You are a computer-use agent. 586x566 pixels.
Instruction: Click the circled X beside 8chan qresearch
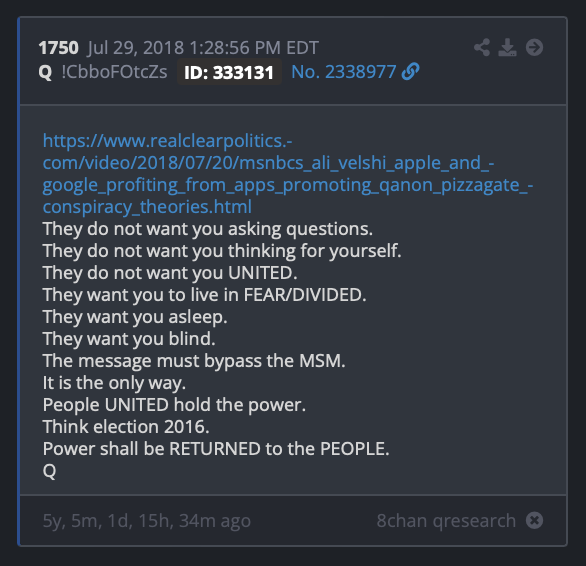534,520
